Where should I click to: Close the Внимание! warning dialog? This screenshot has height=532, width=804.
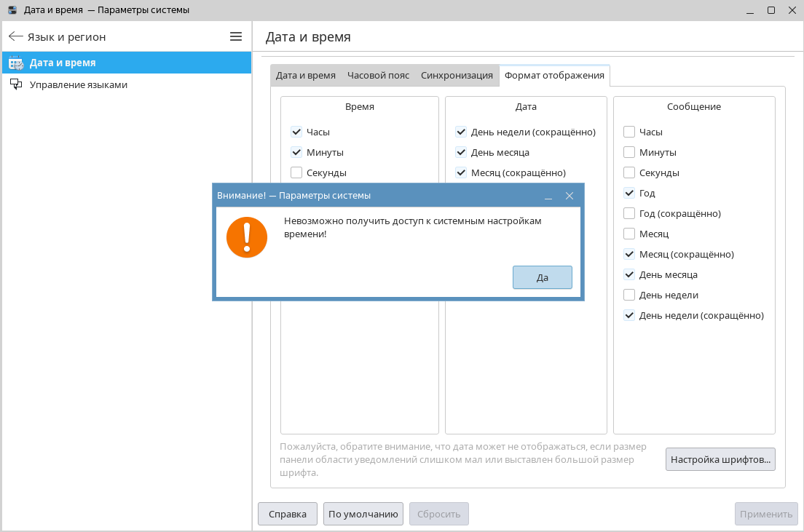pyautogui.click(x=569, y=196)
